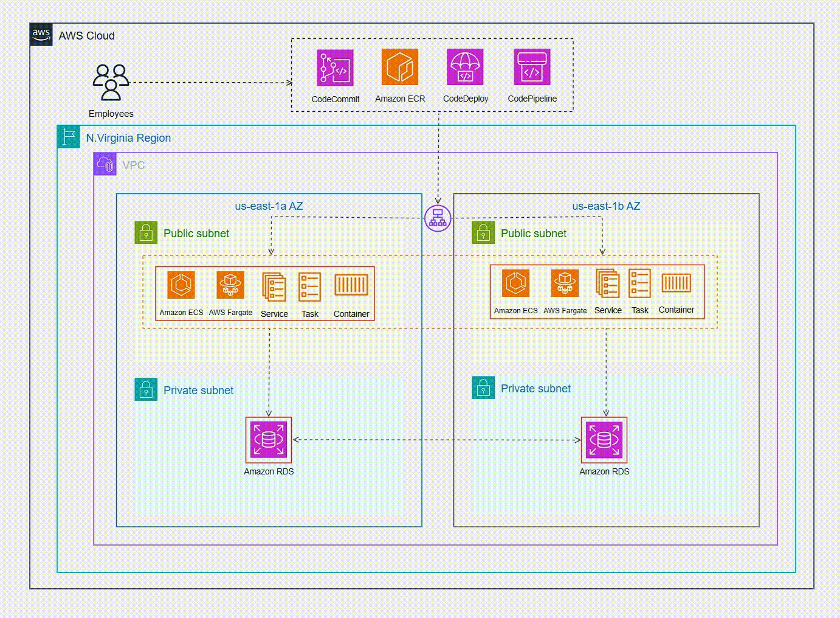Click the CodeDeploy parachute icon
Viewport: 840px width, 618px height.
465,67
